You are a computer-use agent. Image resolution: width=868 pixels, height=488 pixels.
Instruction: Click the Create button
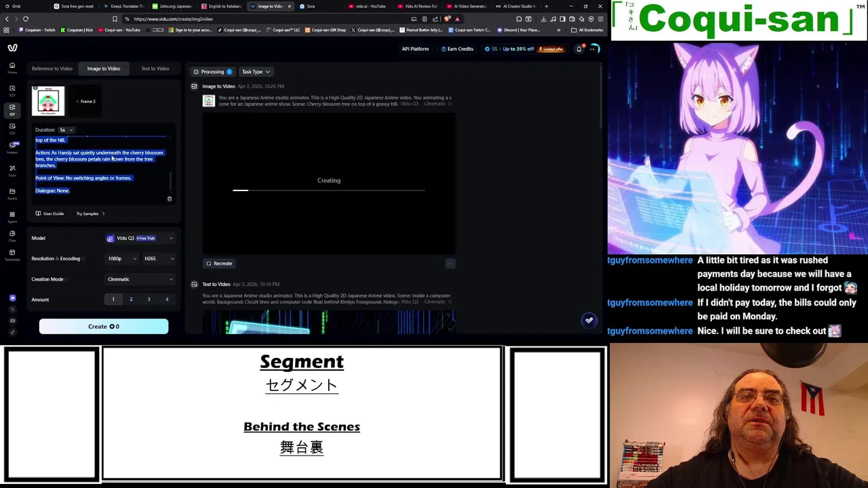(104, 327)
